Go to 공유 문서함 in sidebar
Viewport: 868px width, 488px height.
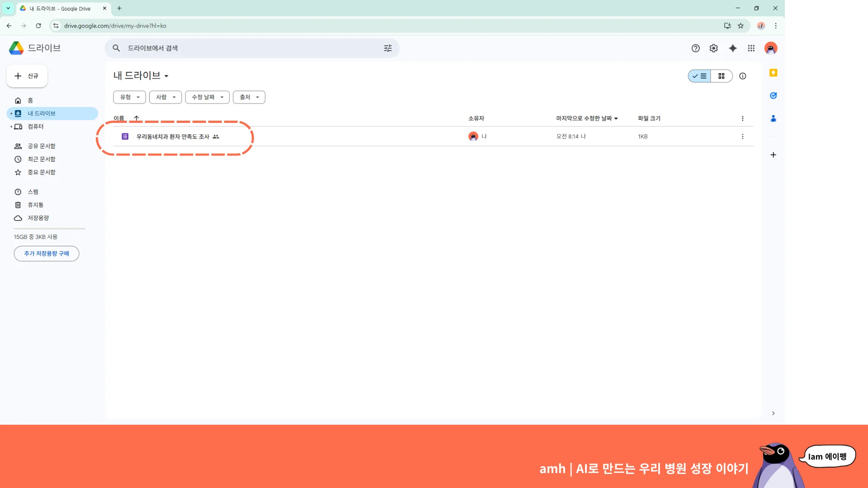pos(41,146)
